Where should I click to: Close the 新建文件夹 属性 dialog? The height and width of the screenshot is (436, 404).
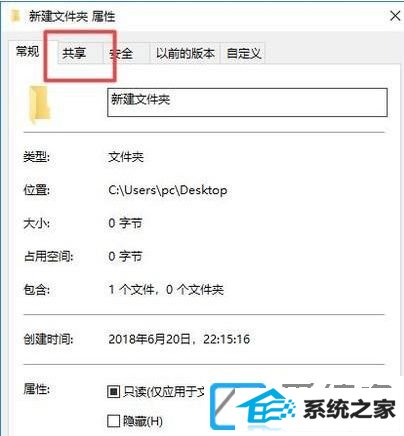tap(395, 15)
